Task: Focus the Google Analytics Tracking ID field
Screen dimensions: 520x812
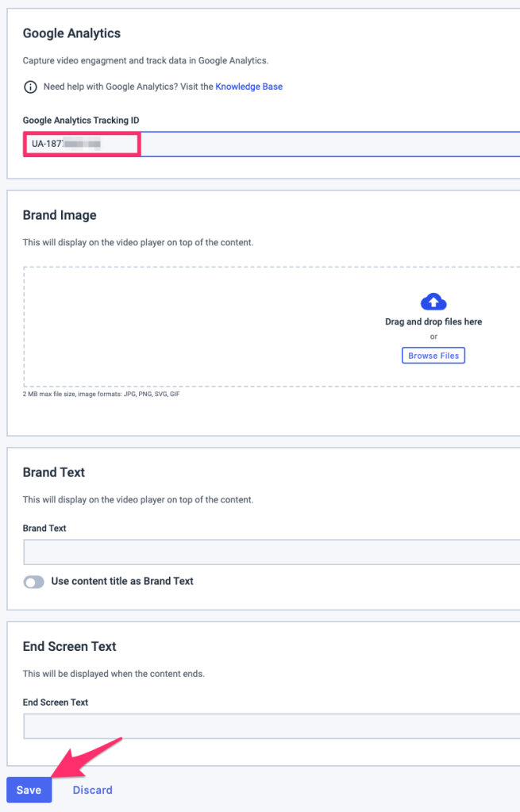Action: (x=272, y=144)
